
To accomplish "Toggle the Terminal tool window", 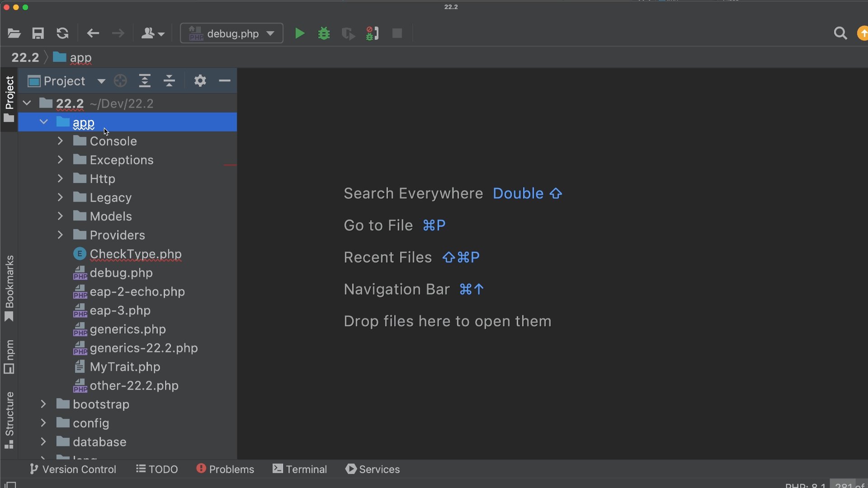I will (300, 469).
